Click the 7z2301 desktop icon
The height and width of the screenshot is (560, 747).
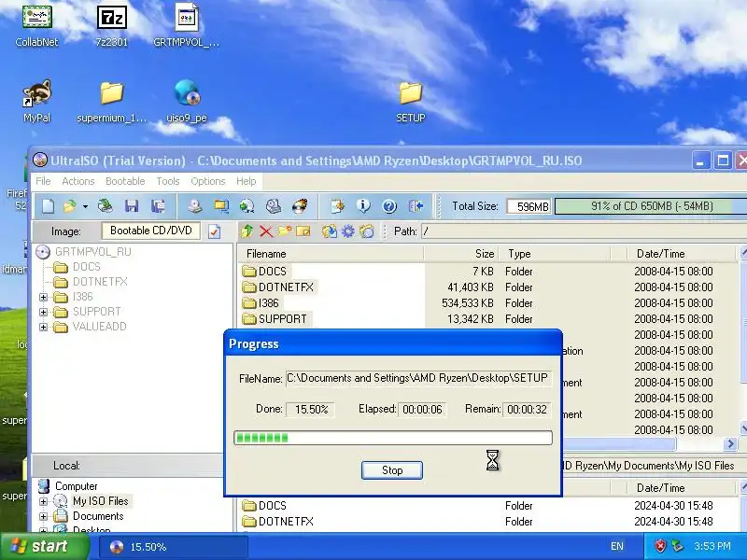[112, 26]
